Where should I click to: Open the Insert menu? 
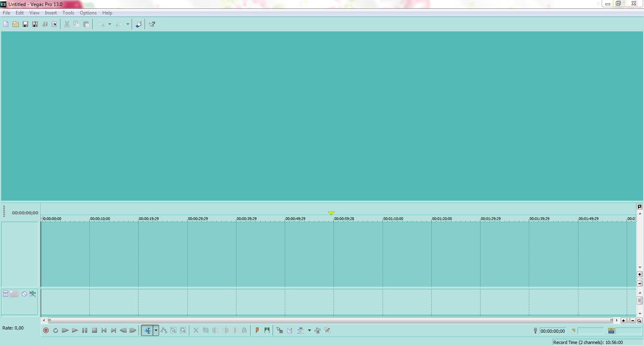[x=51, y=13]
